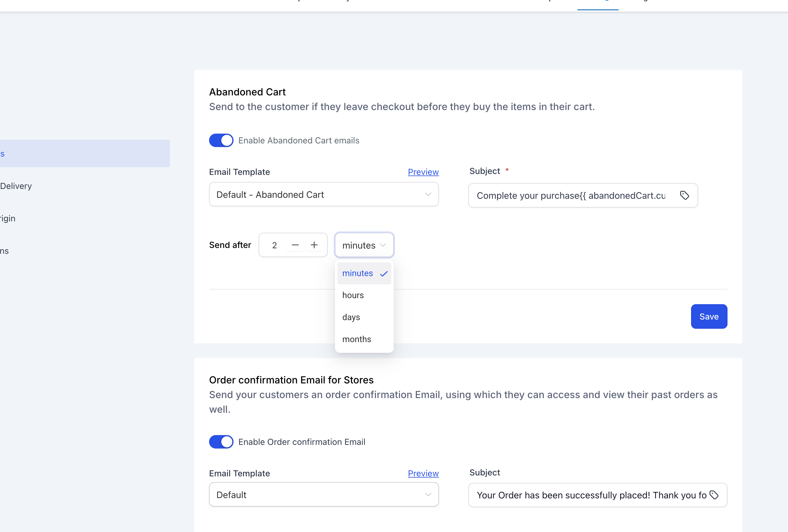Disable Abandoned Cart emails toggle
The width and height of the screenshot is (788, 532).
221,140
